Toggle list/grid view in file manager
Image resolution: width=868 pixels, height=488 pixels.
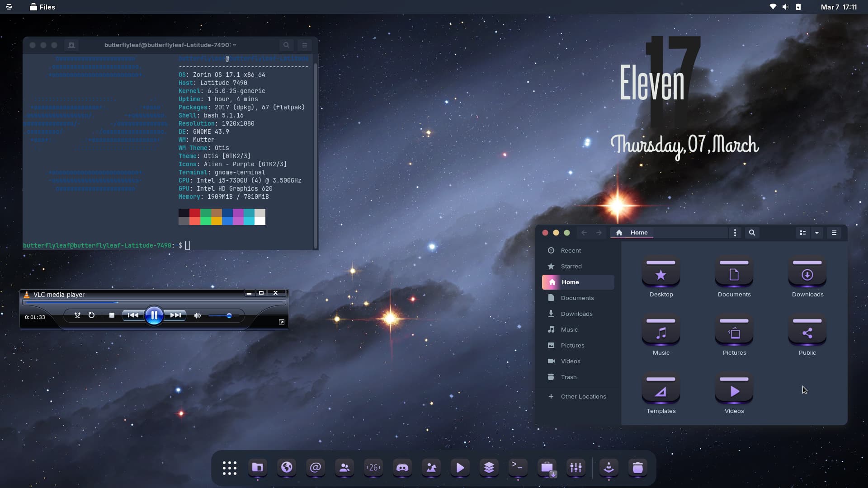[x=803, y=233]
